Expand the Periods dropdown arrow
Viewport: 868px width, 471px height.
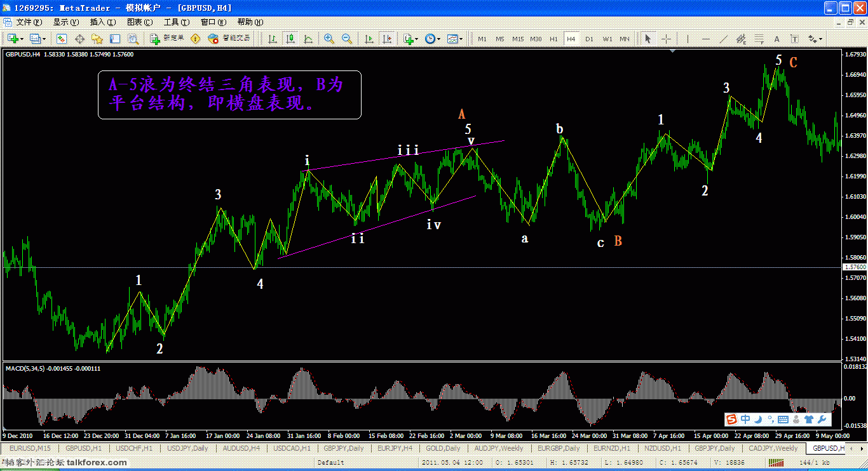click(439, 39)
